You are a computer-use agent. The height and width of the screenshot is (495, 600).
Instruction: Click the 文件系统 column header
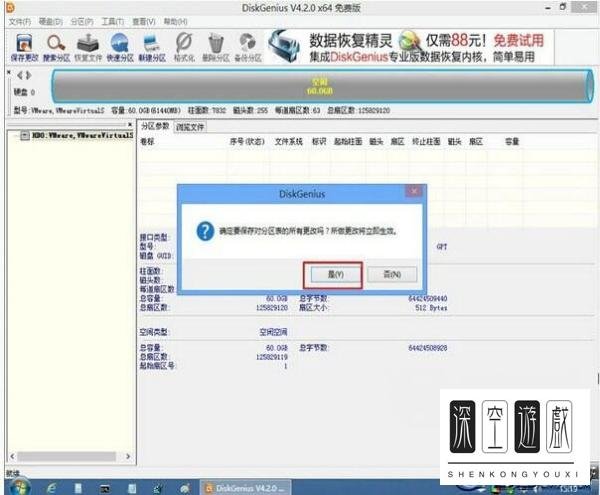point(289,142)
